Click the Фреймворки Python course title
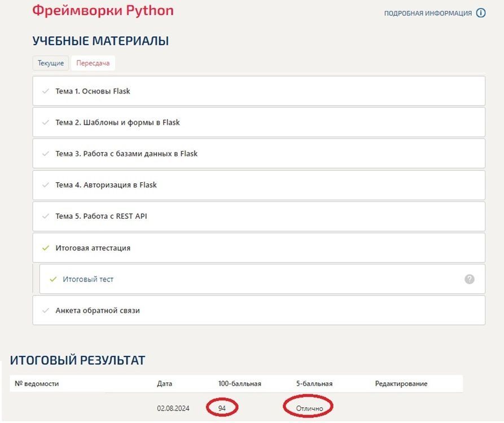Image resolution: width=504 pixels, height=423 pixels. tap(103, 11)
